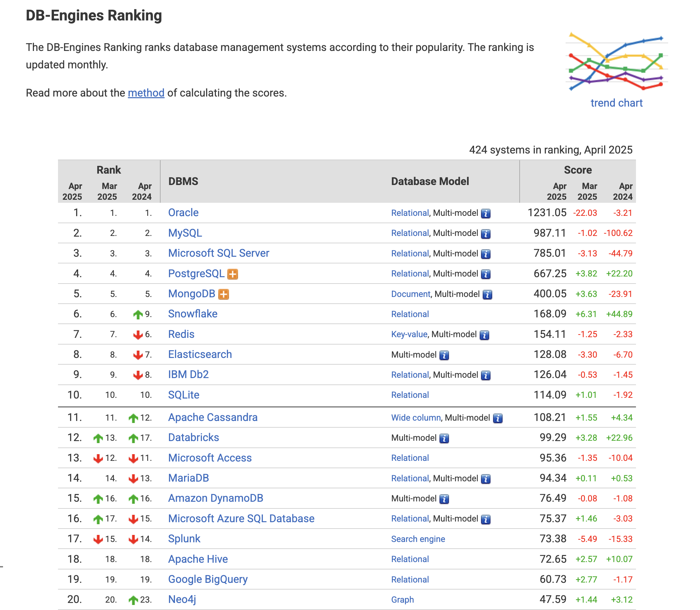
Task: Click the plus icon beside PostgreSQL
Action: (x=233, y=274)
